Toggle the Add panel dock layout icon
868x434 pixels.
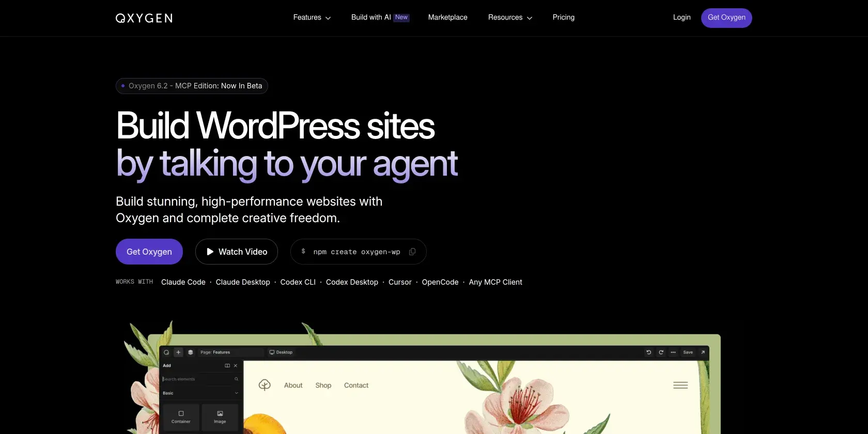pyautogui.click(x=227, y=366)
